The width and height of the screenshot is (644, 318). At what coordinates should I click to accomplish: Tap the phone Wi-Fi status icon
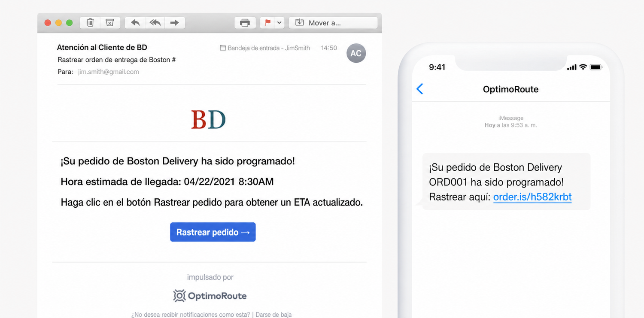coord(583,67)
